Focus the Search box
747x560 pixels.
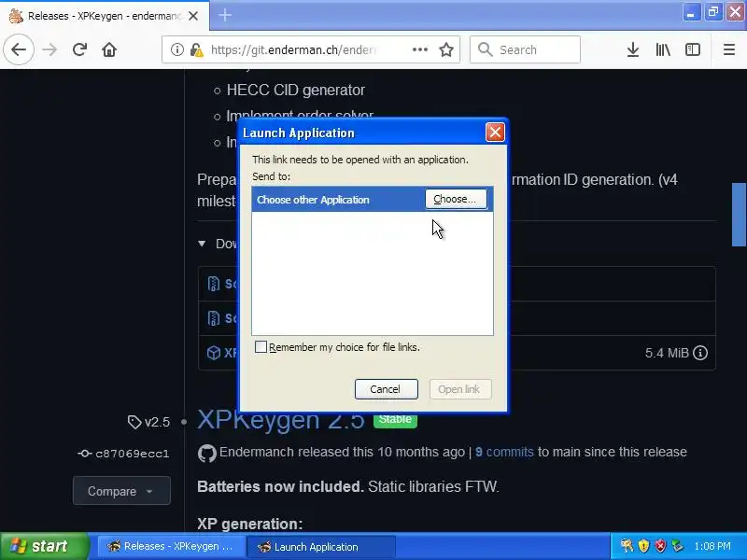[x=525, y=49]
